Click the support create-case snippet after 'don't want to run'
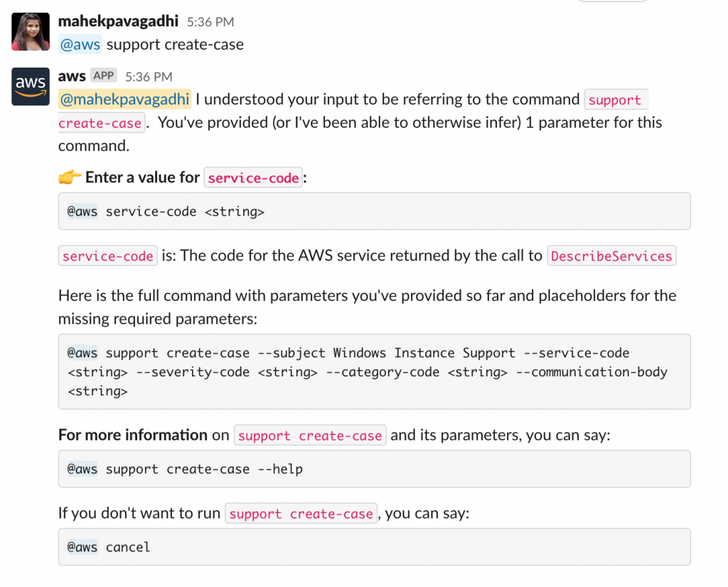Image resolution: width=728 pixels, height=587 pixels. (x=301, y=513)
